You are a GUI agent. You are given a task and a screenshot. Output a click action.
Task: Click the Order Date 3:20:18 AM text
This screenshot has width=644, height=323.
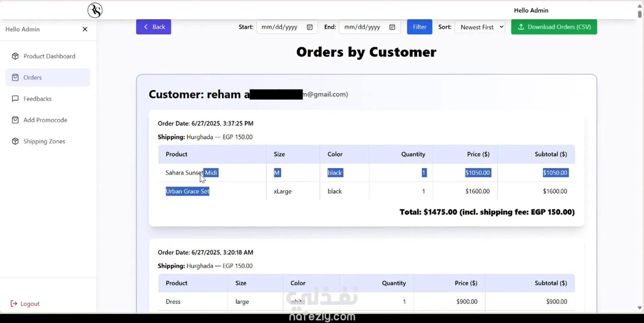coord(206,252)
